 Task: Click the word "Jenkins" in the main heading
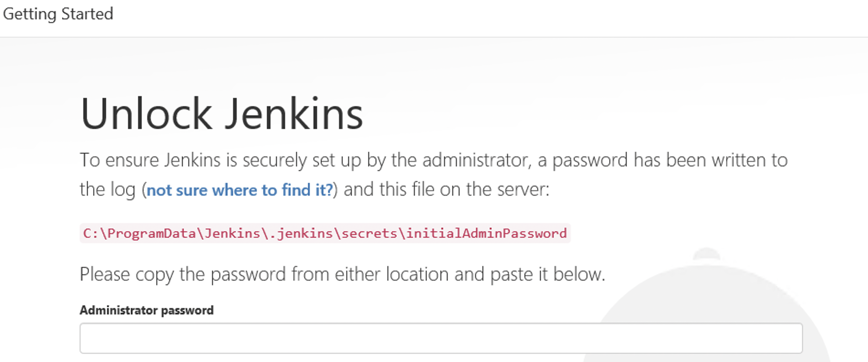click(x=294, y=114)
